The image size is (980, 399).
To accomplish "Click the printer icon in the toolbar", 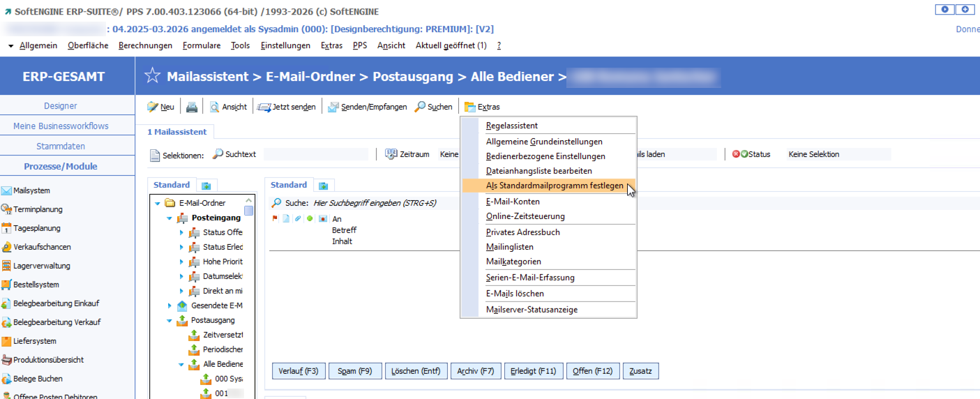I will click(x=192, y=107).
